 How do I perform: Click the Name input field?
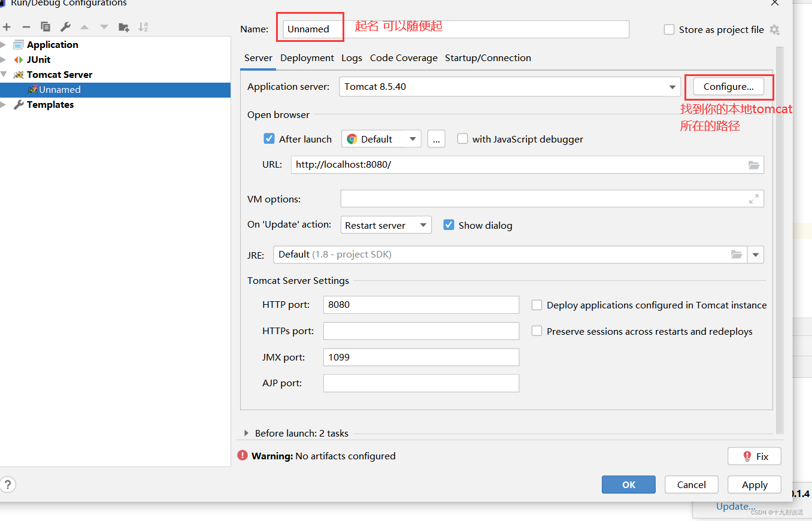(x=456, y=29)
